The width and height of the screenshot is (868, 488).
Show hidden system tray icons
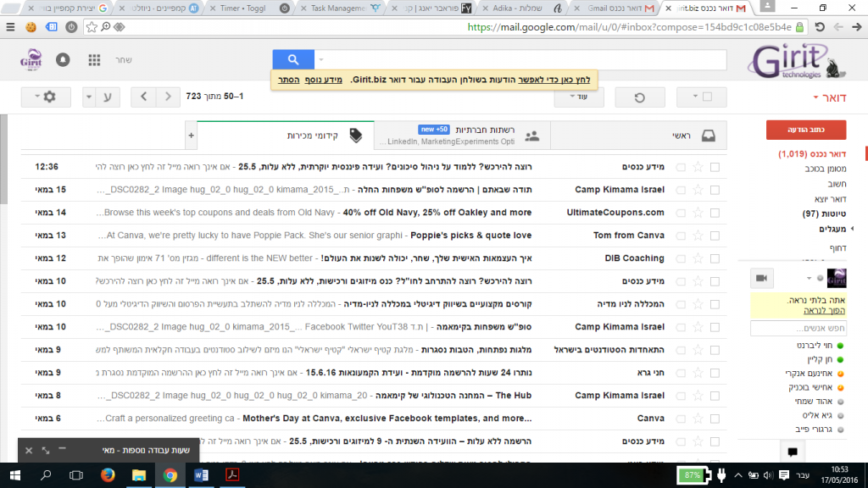coord(738,475)
